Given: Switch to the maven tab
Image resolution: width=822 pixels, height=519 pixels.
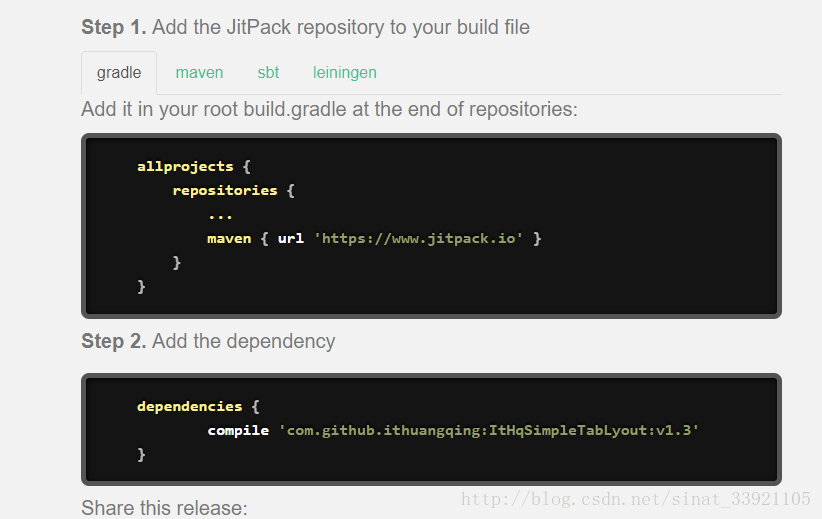Looking at the screenshot, I should [x=199, y=72].
